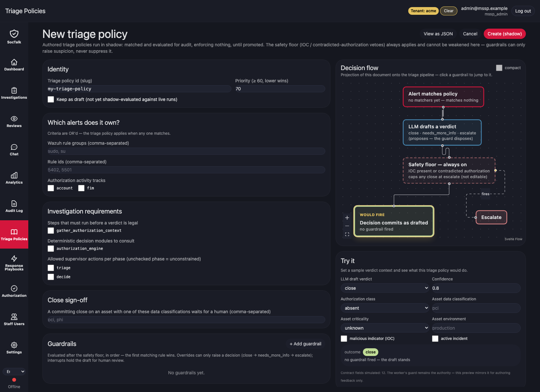
Task: Focus Wazuh rule groups input
Action: click(x=186, y=151)
